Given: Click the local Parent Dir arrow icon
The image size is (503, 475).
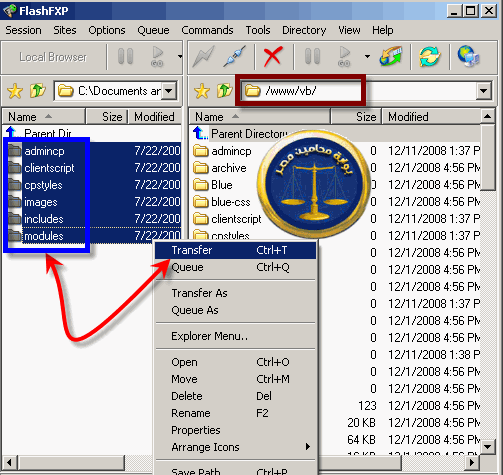Looking at the screenshot, I should tap(13, 132).
